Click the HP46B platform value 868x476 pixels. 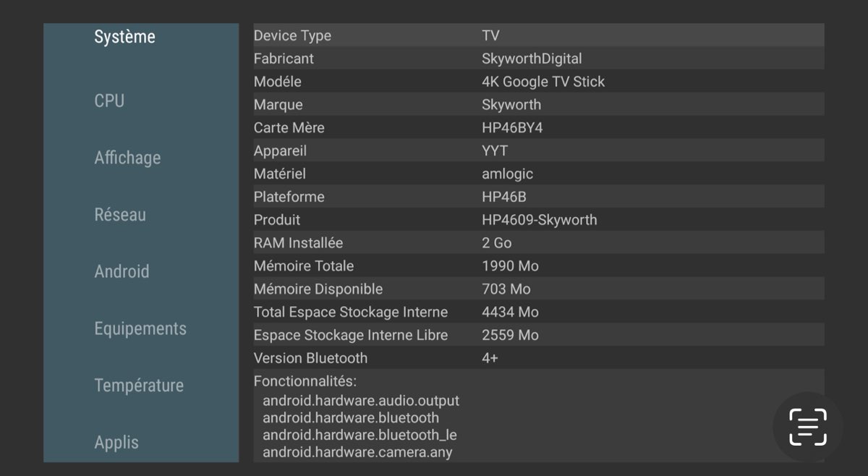[x=504, y=197]
